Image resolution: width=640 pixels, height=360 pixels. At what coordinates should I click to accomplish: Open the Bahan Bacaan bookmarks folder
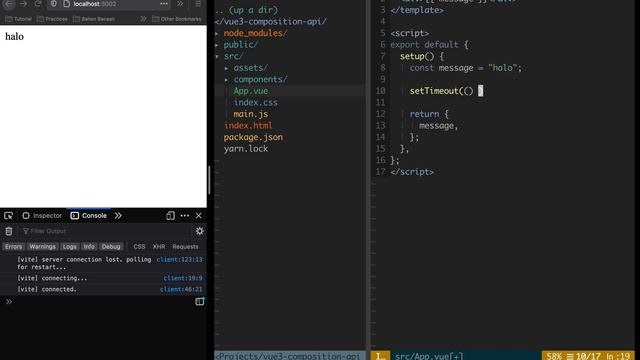coord(94,19)
